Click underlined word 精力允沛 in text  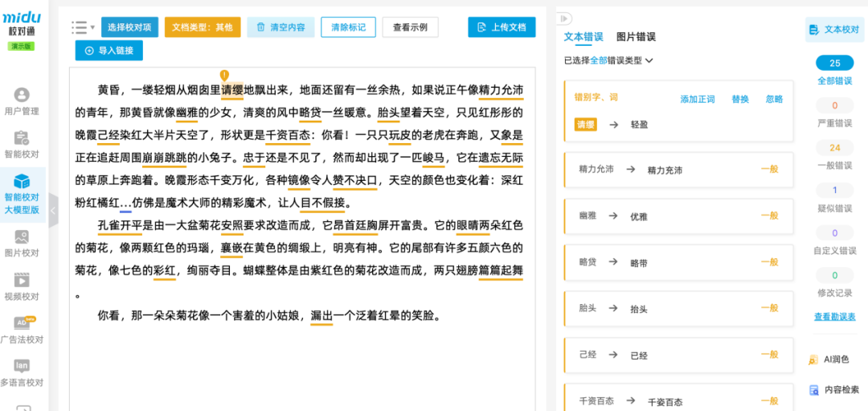click(x=501, y=90)
